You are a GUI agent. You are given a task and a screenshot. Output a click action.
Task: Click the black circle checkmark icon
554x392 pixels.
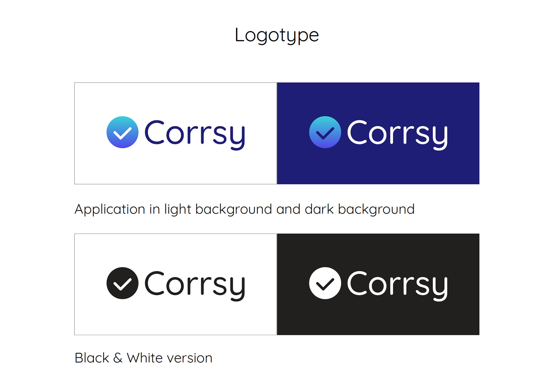click(x=122, y=283)
